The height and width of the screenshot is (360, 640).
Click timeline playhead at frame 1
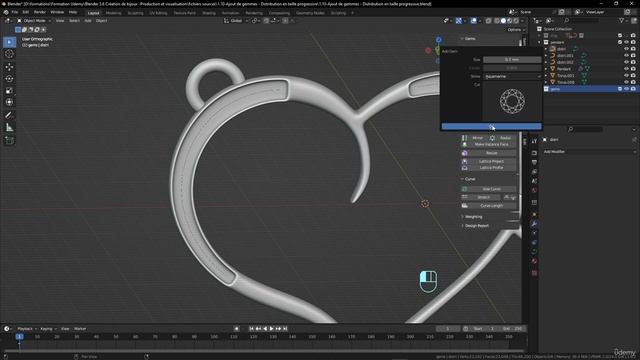[x=19, y=337]
